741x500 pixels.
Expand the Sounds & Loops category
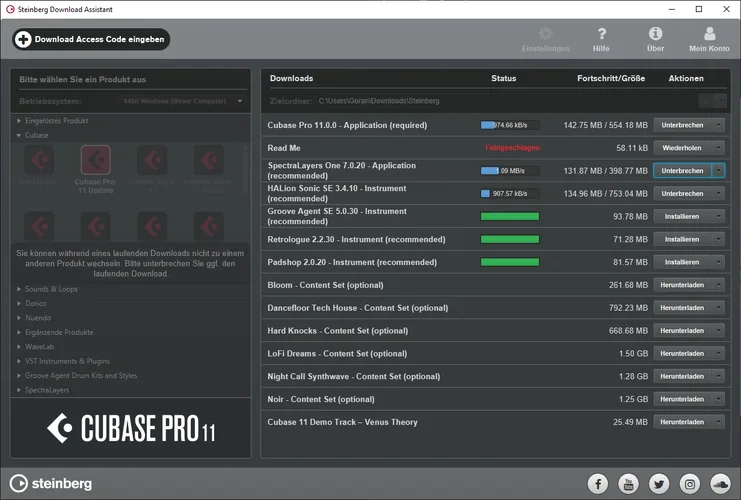(54, 289)
